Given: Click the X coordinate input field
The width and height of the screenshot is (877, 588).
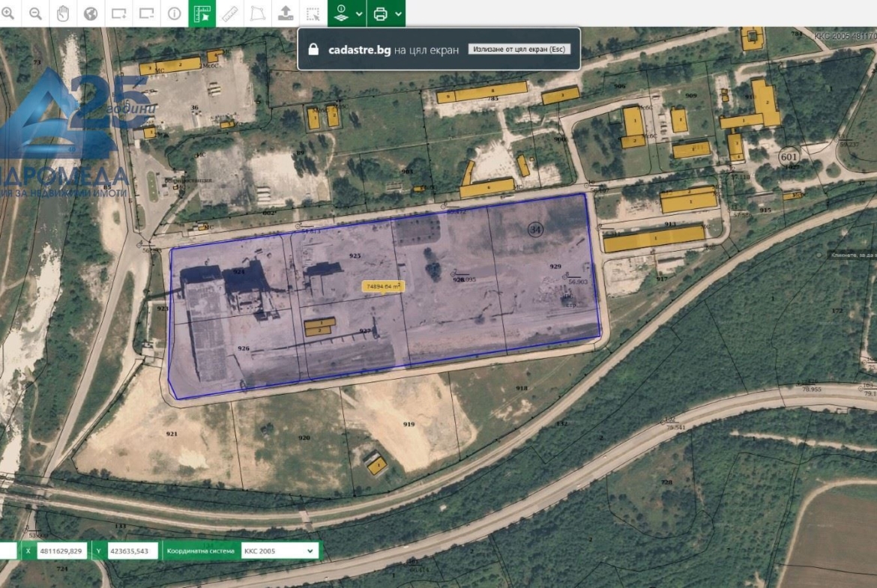Looking at the screenshot, I should tap(61, 551).
